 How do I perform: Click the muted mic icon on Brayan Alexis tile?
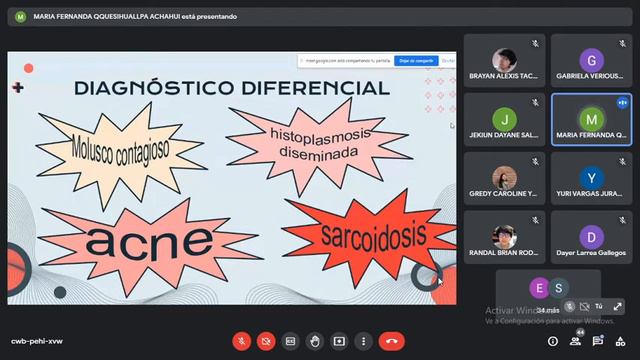(x=535, y=43)
